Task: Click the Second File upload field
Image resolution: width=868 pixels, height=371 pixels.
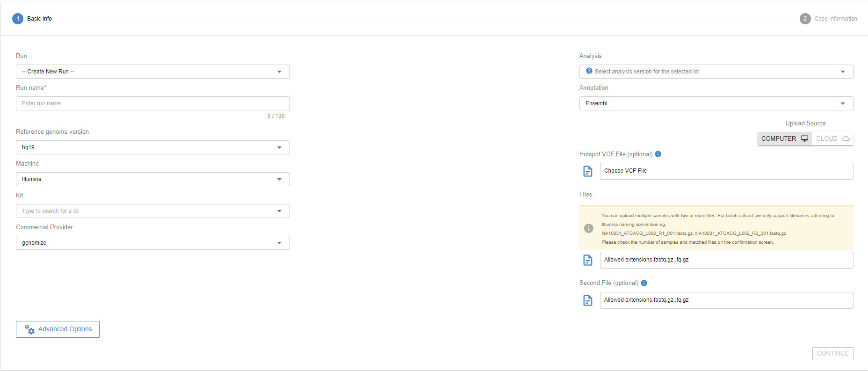Action: 727,300
